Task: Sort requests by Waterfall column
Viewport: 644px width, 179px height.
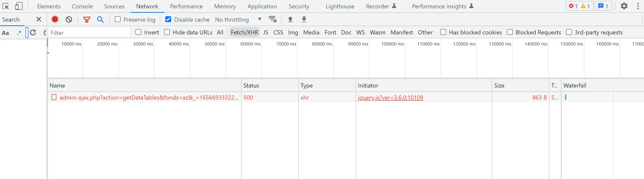Action: coord(603,86)
